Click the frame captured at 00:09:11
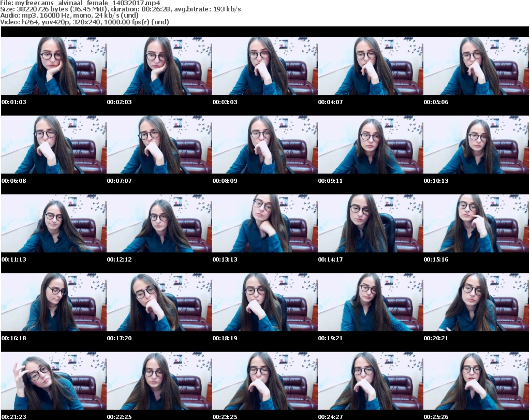This screenshot has width=530, height=420. point(371,144)
